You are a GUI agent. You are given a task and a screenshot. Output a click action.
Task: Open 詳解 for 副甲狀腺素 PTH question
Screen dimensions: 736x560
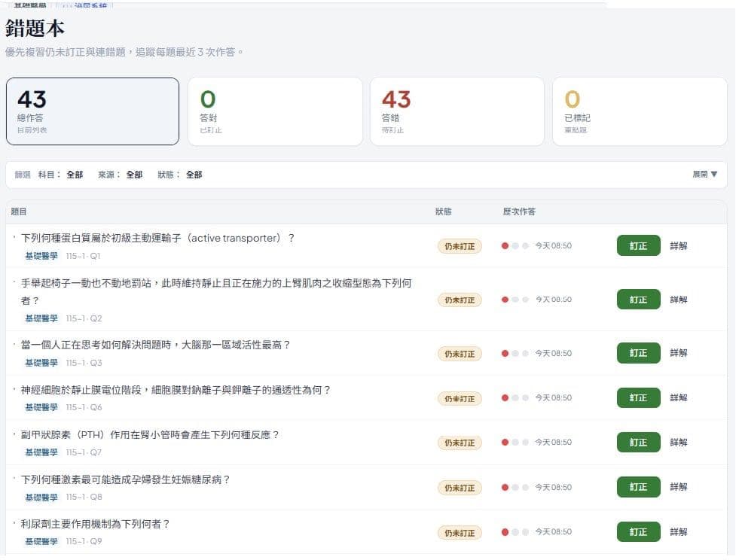click(x=678, y=443)
